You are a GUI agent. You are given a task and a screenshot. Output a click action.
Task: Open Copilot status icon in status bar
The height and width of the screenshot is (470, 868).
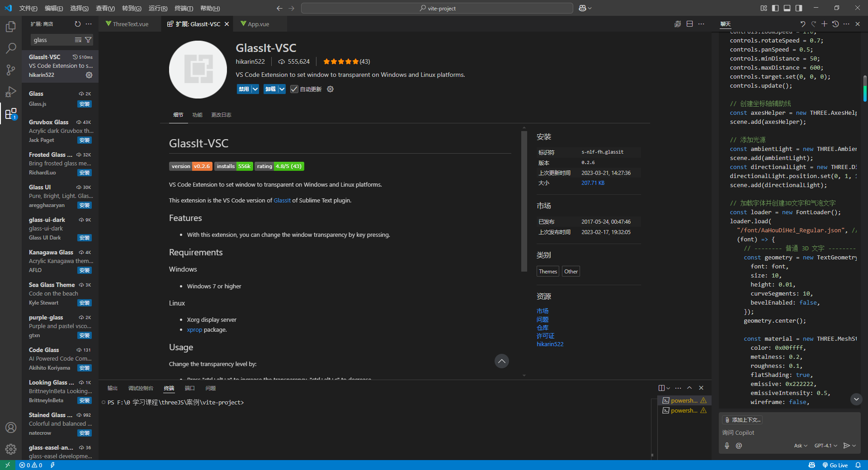812,465
